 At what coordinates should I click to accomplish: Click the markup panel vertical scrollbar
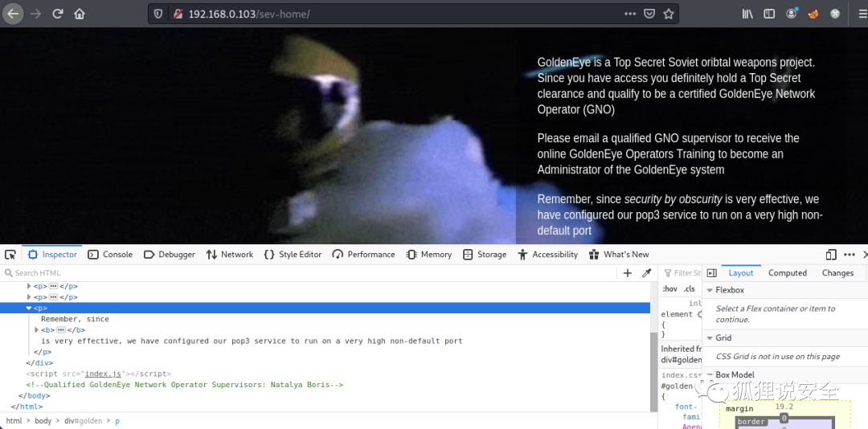(653, 371)
